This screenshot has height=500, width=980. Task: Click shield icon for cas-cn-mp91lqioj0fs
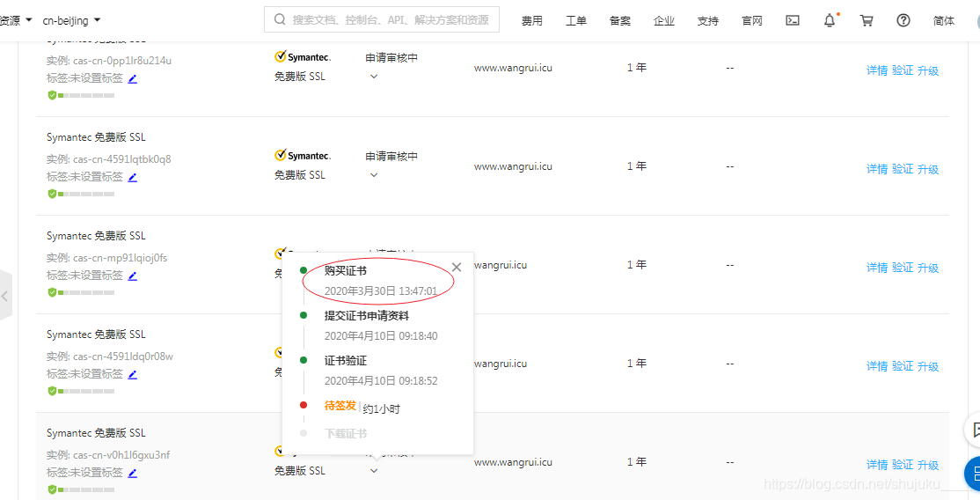(x=52, y=292)
